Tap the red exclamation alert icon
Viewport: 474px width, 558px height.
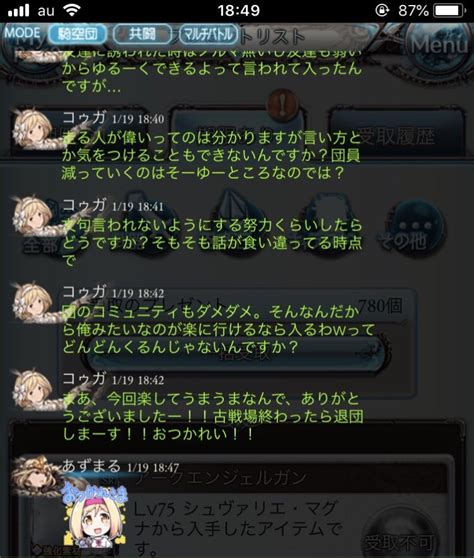tap(283, 104)
